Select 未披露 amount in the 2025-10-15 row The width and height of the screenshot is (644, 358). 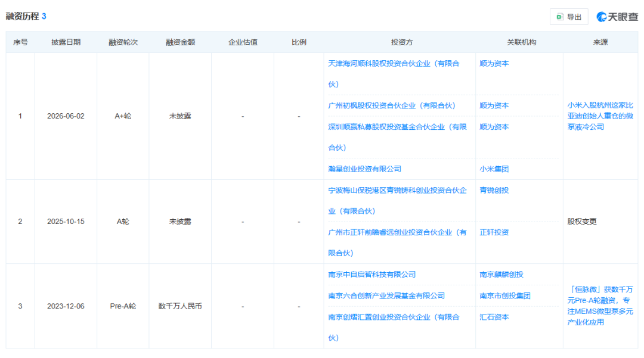[180, 222]
